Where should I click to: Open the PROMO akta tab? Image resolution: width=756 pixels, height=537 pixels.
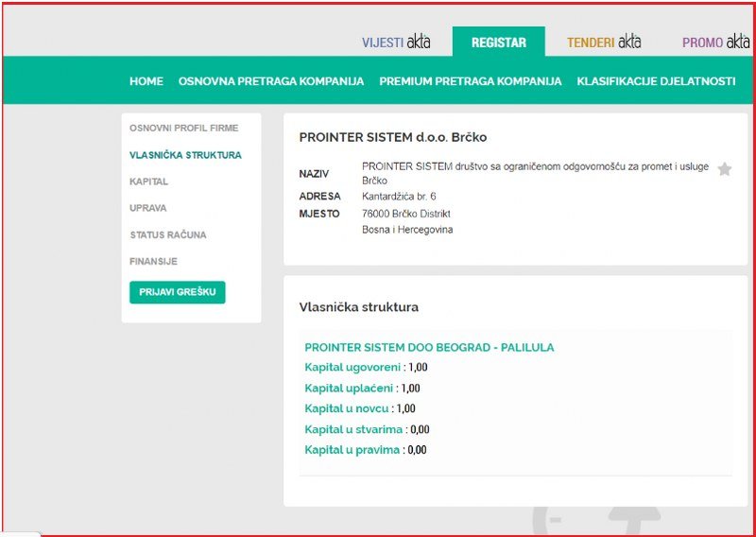pyautogui.click(x=716, y=43)
